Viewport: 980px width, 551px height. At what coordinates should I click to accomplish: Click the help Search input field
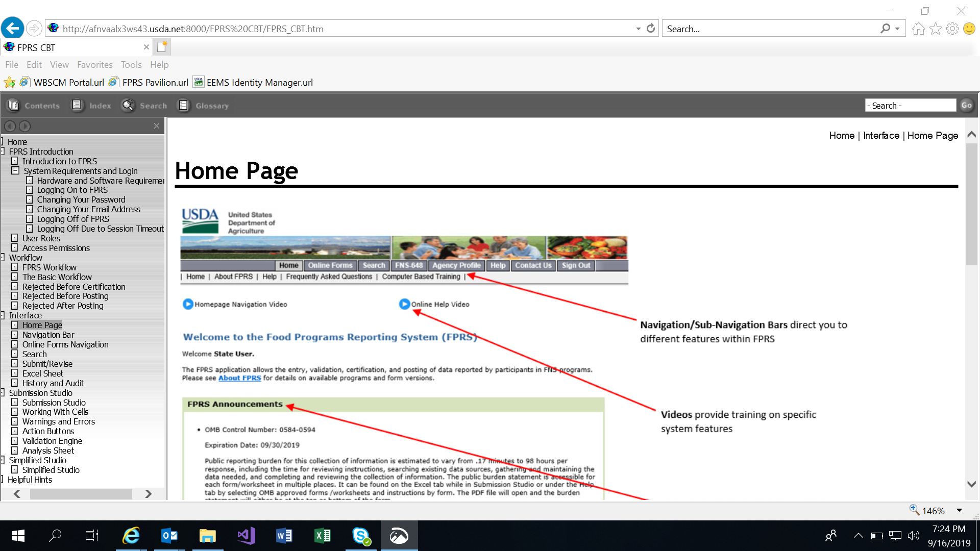(x=910, y=106)
